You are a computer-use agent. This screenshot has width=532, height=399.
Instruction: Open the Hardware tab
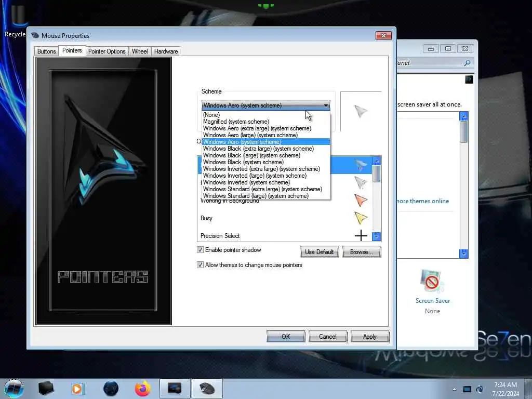tap(166, 51)
